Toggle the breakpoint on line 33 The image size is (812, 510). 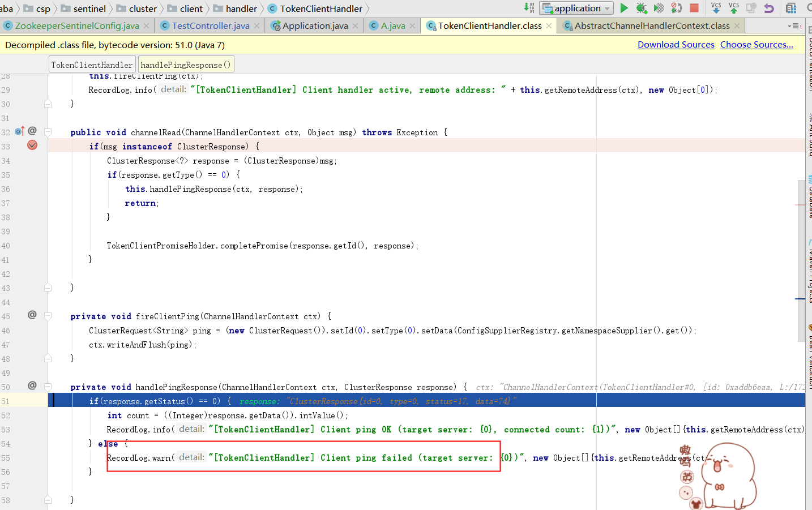32,145
